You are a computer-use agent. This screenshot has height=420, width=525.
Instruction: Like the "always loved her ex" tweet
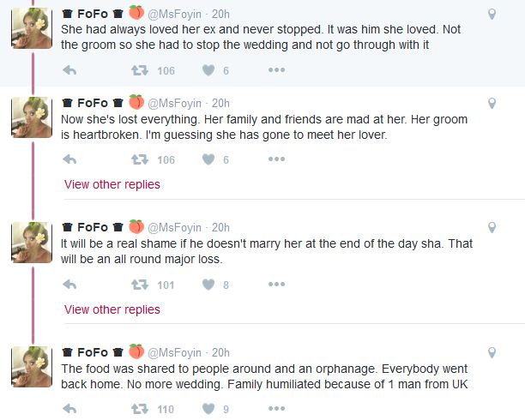click(x=208, y=70)
